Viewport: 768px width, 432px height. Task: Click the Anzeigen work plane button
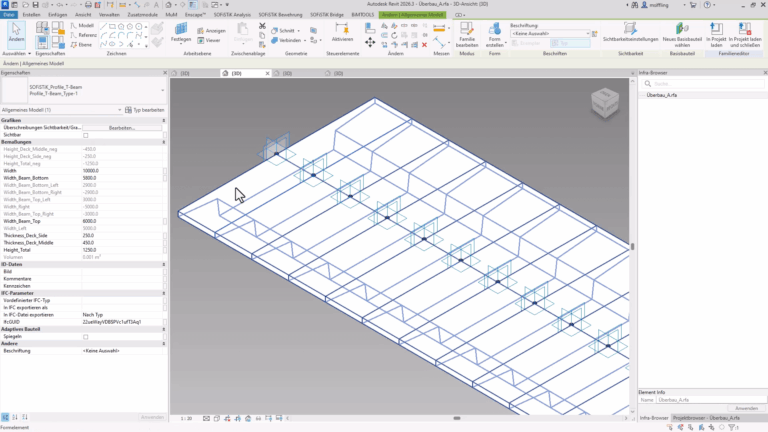212,30
